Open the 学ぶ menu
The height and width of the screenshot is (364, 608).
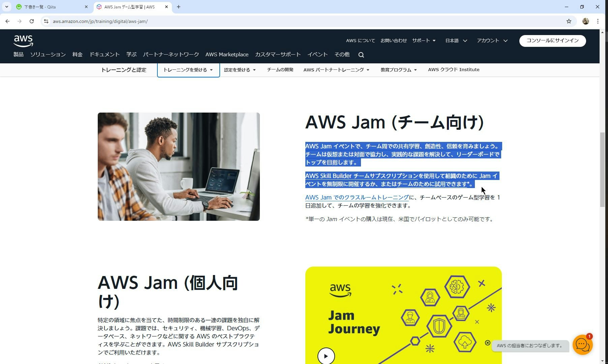(x=131, y=55)
